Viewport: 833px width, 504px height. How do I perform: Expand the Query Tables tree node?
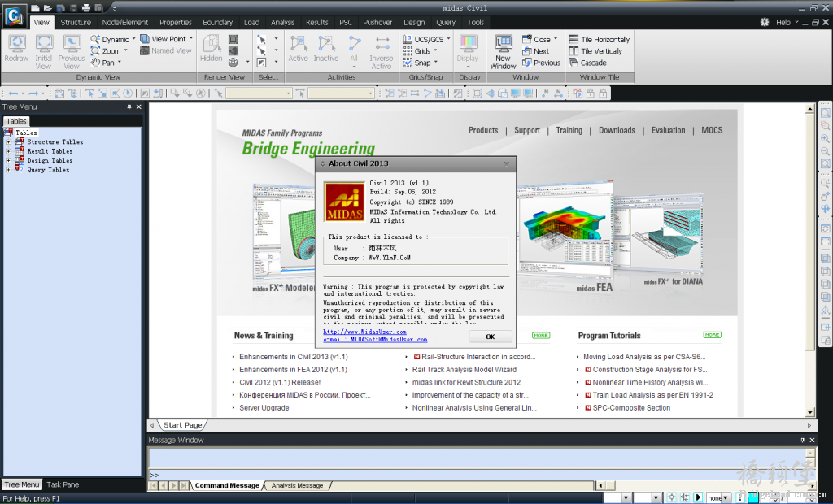point(8,170)
